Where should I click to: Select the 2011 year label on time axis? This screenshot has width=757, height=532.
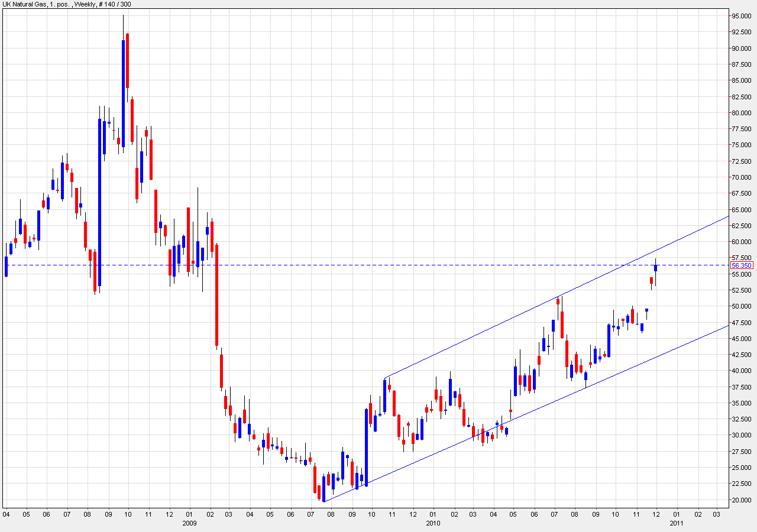click(676, 523)
